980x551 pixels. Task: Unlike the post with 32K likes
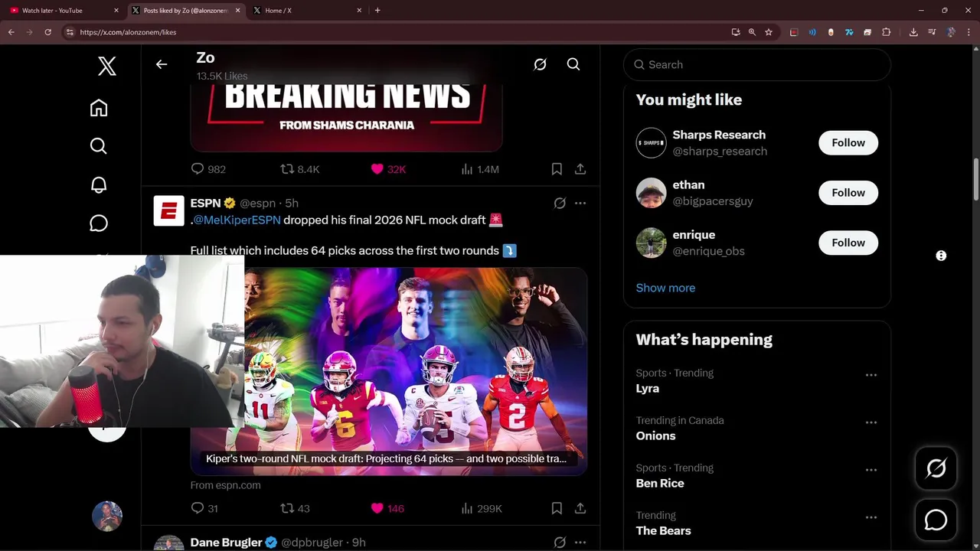click(388, 169)
